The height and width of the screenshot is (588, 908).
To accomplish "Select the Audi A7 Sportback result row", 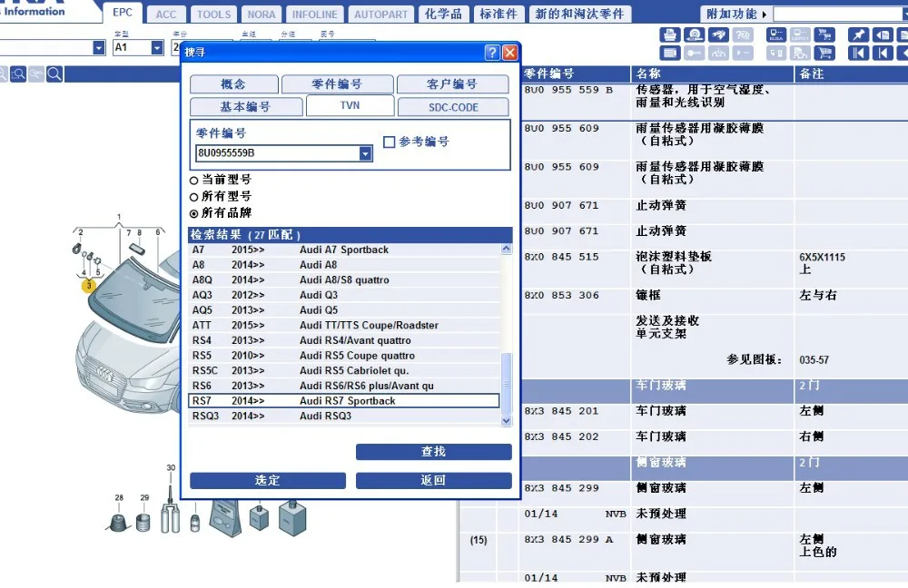I will 344,250.
